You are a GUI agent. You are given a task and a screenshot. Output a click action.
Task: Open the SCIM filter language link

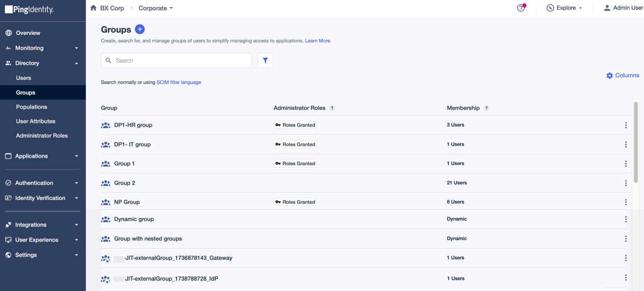click(178, 82)
